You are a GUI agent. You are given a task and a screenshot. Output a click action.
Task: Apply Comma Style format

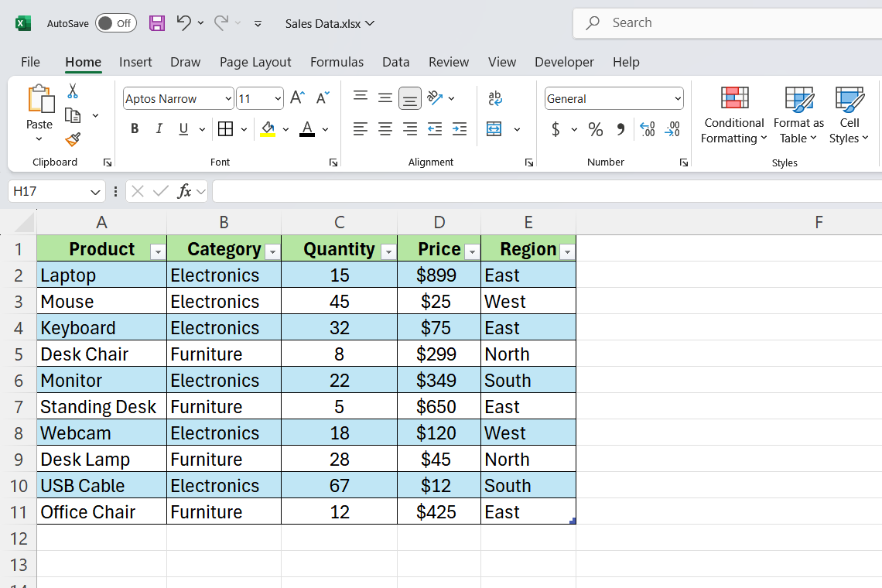(620, 129)
